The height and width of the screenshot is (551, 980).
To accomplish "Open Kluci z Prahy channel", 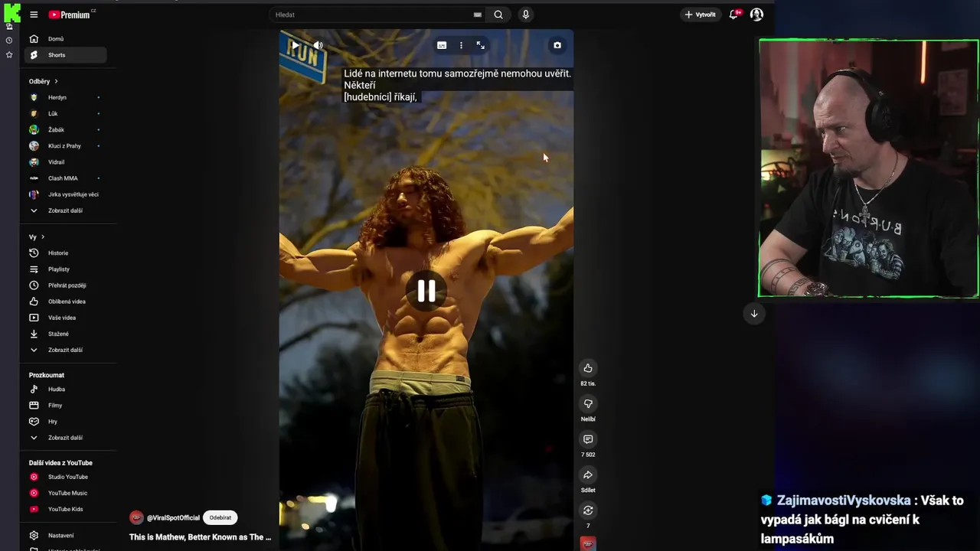I will coord(65,146).
